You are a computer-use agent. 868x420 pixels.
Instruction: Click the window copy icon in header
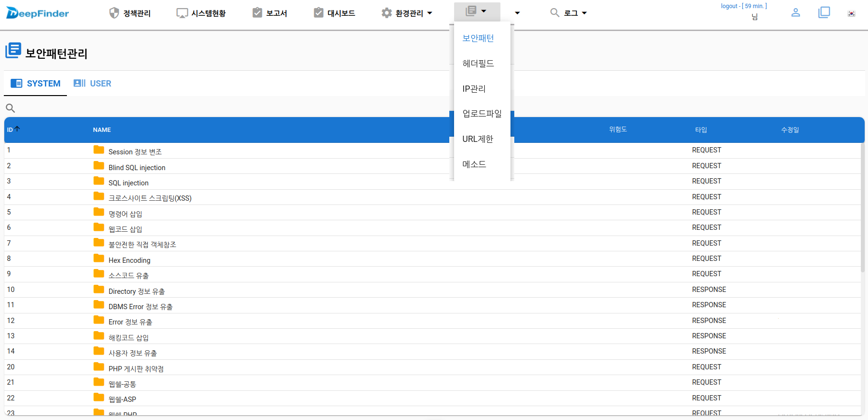tap(824, 12)
